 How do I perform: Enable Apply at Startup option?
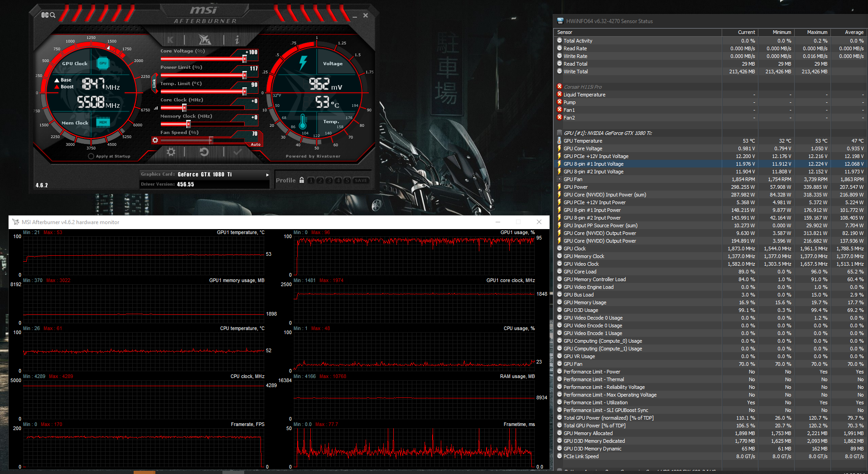[x=91, y=156]
